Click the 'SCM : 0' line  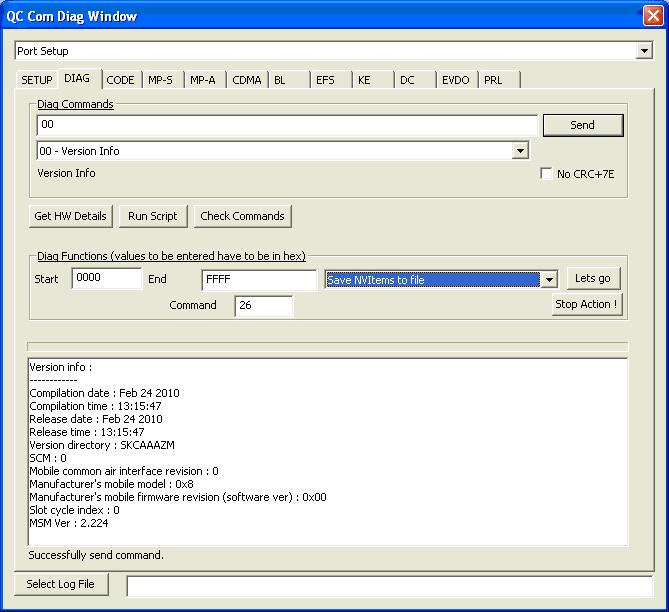(x=48, y=458)
